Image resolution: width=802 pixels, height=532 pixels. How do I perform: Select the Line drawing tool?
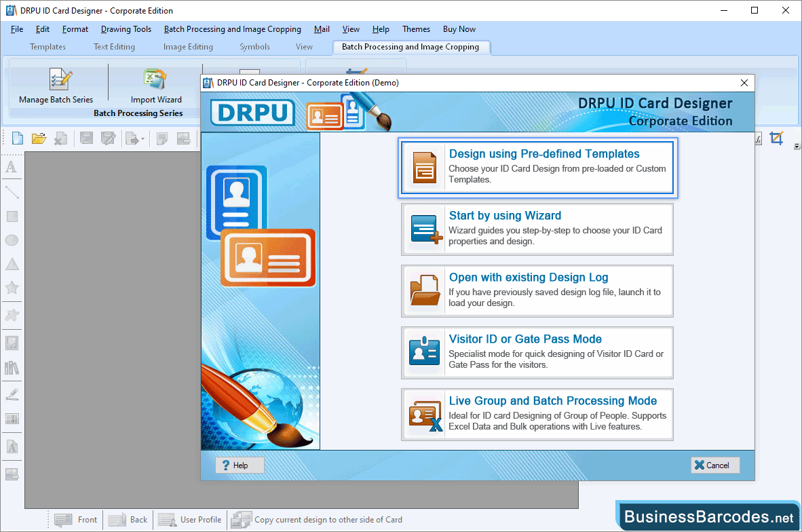[x=12, y=192]
